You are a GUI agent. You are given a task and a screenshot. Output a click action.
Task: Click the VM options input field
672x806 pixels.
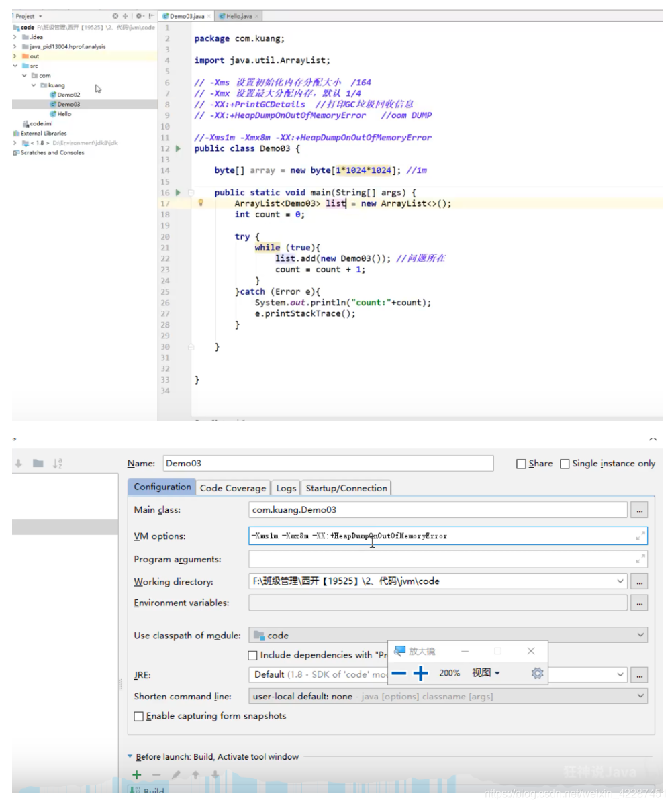tap(448, 536)
